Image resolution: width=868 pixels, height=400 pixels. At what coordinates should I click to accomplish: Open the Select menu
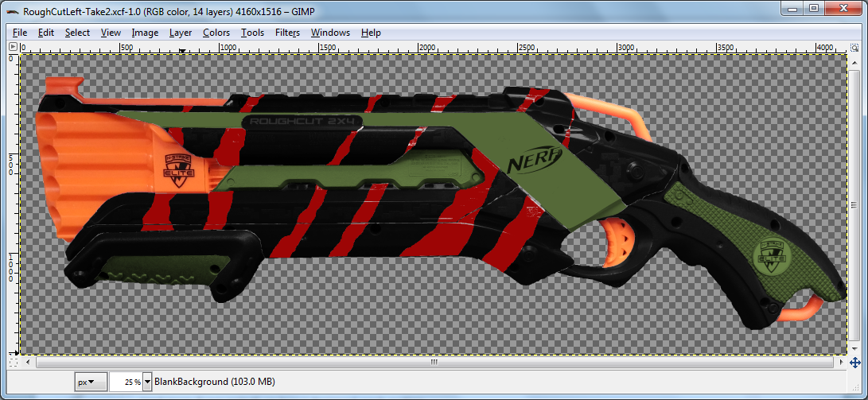pos(77,33)
